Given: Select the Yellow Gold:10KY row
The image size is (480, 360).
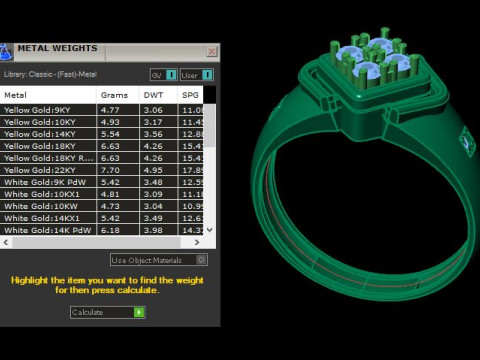Looking at the screenshot, I should pyautogui.click(x=101, y=122).
